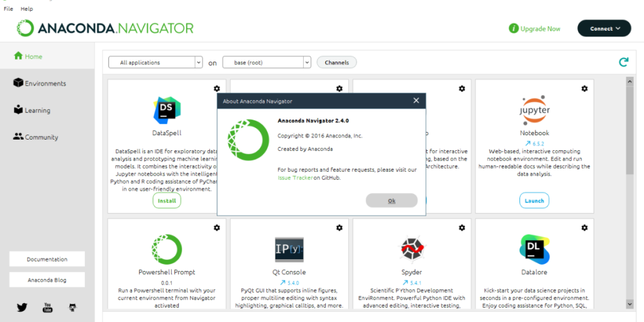Open the GitHub link icon
The width and height of the screenshot is (644, 322).
coord(73,307)
